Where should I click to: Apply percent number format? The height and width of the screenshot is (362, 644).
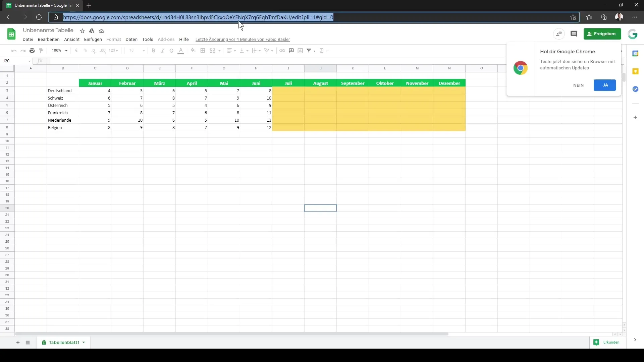(x=85, y=51)
